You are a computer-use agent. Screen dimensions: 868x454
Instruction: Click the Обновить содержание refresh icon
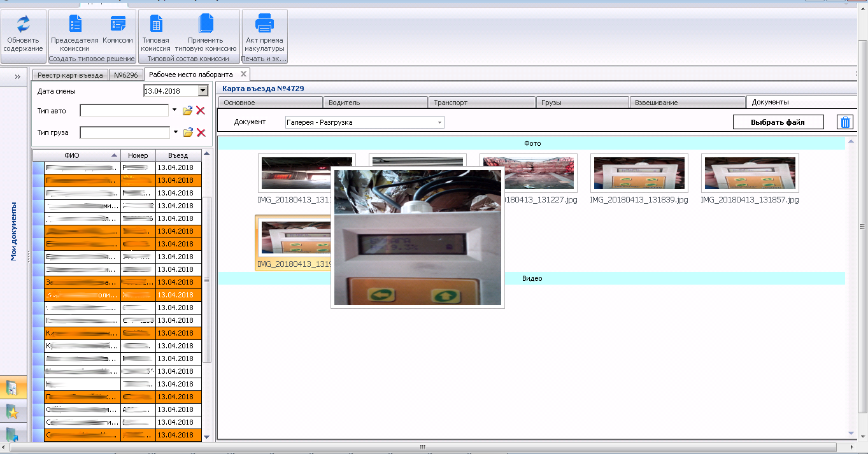click(x=23, y=24)
